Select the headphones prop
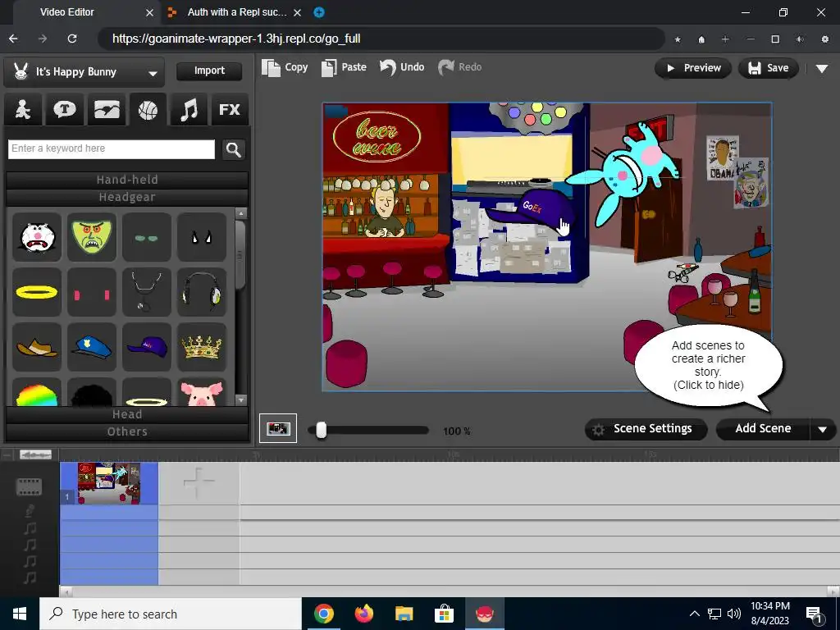The height and width of the screenshot is (630, 840). coord(202,292)
